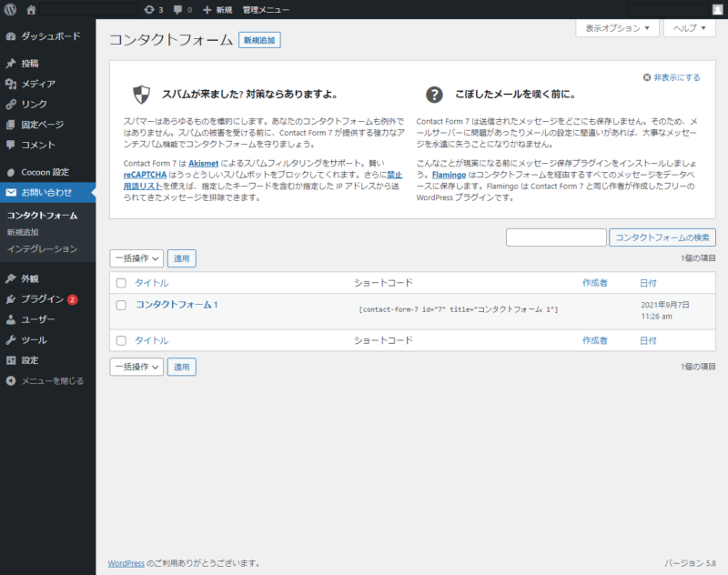728x575 pixels.
Task: Expand the ヘルプ panel
Action: tap(690, 28)
